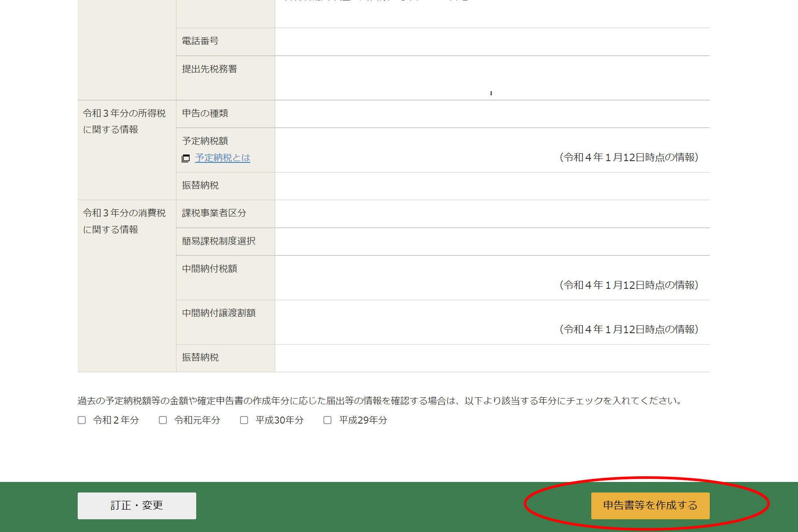Click 振替納税 in the income tax section
798x532 pixels.
coord(200,185)
